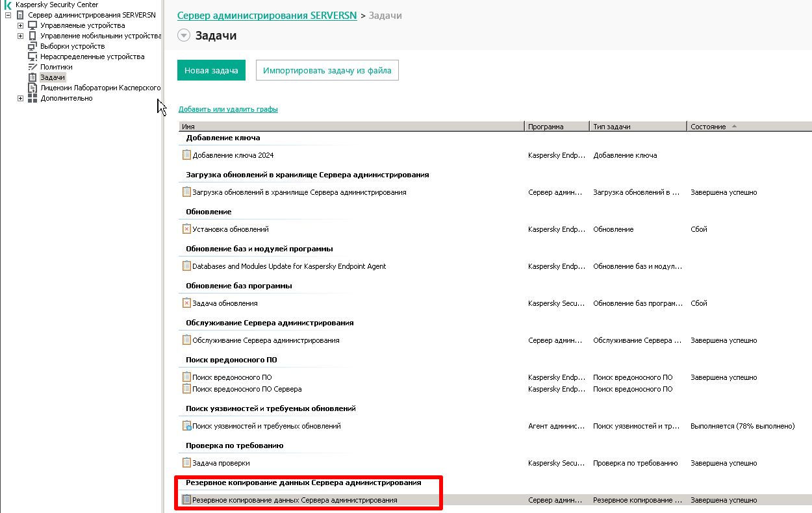The image size is (812, 513).
Task: Click Импортировать задачу из файла
Action: (327, 69)
